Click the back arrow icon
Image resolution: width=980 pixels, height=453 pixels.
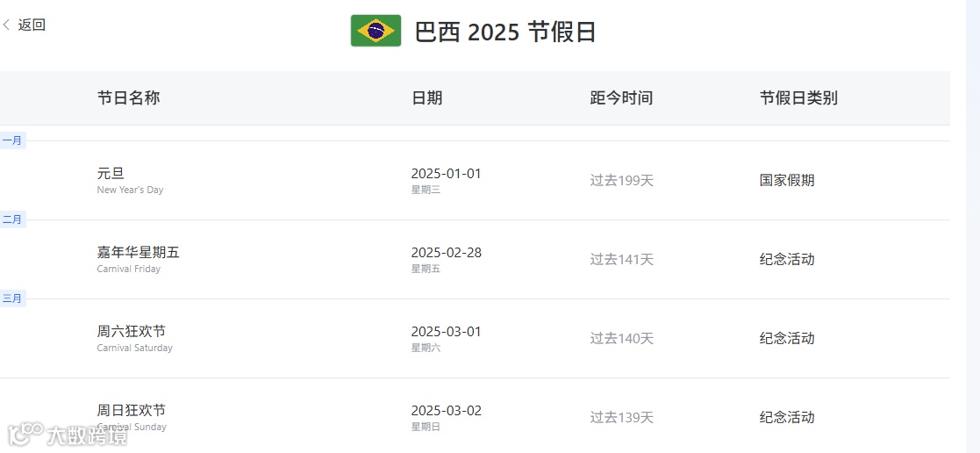pyautogui.click(x=7, y=25)
